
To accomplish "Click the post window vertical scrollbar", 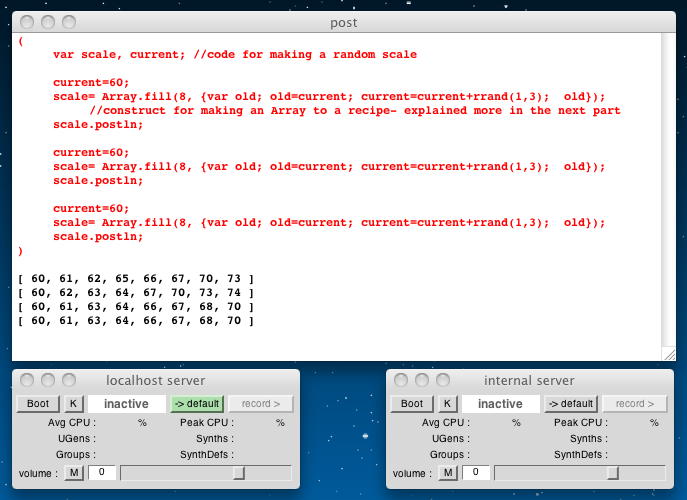I will pos(668,190).
